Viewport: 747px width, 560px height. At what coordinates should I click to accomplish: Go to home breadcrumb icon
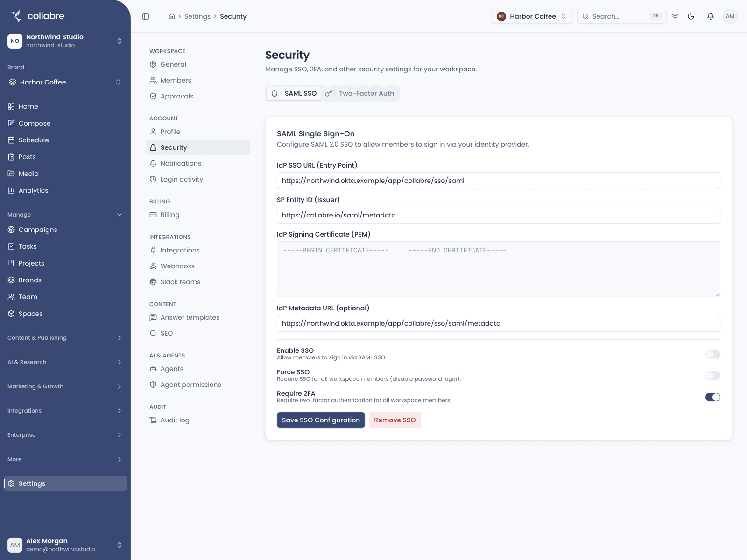click(172, 16)
